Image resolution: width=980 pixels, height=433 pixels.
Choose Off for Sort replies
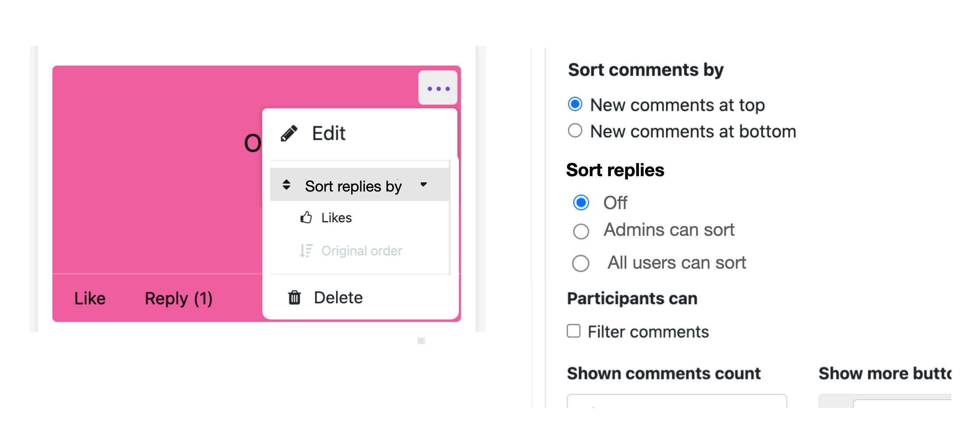pyautogui.click(x=581, y=202)
